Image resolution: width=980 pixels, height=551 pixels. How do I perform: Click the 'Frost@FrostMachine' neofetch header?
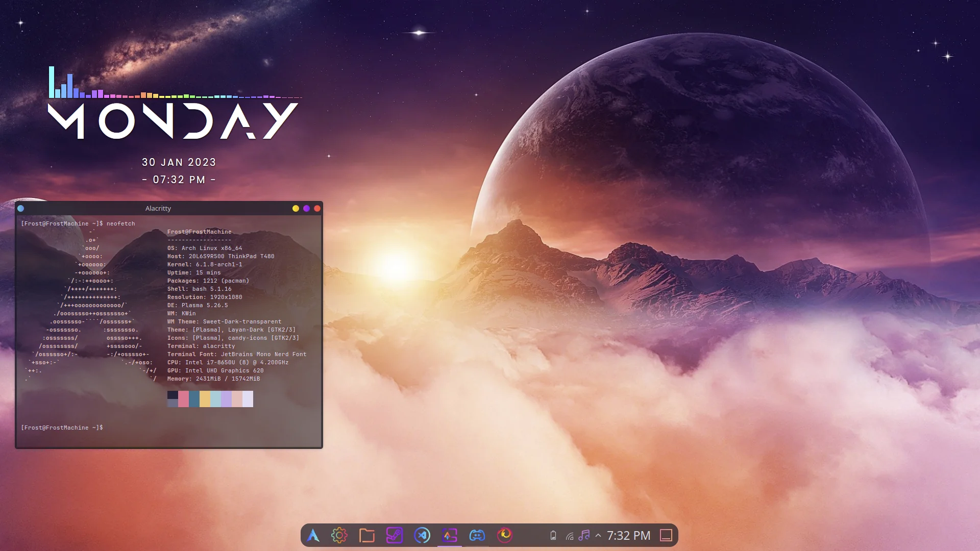(x=200, y=232)
